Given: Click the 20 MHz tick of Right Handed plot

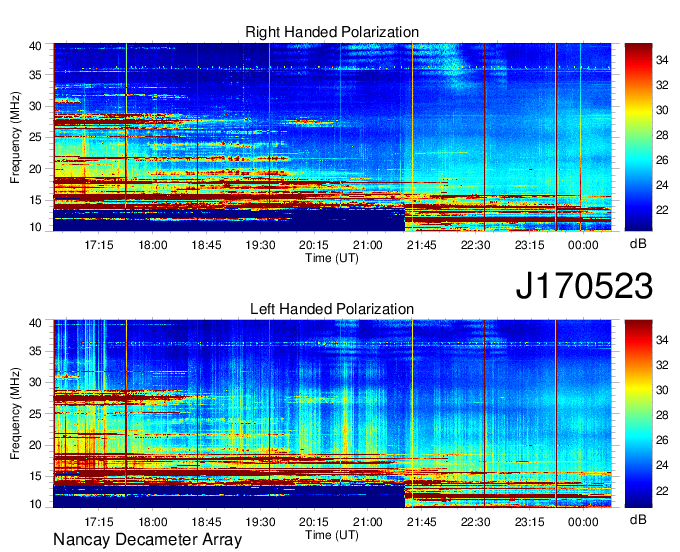Looking at the screenshot, I should (36, 169).
